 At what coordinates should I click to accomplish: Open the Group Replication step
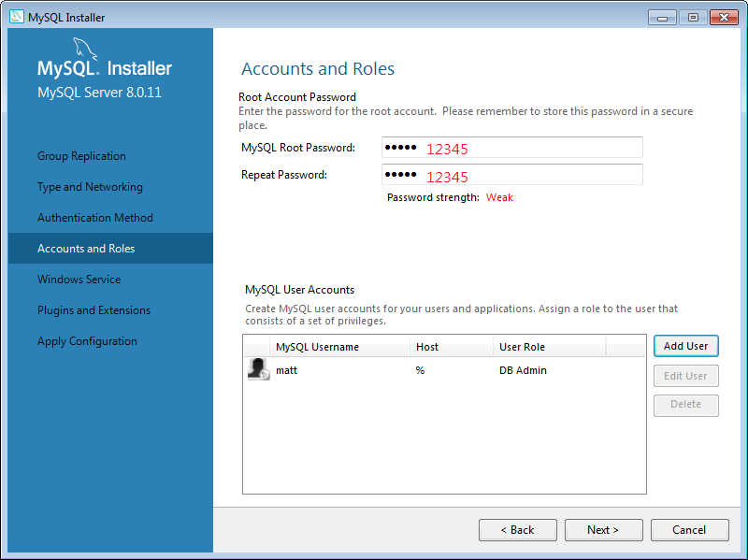pos(81,156)
